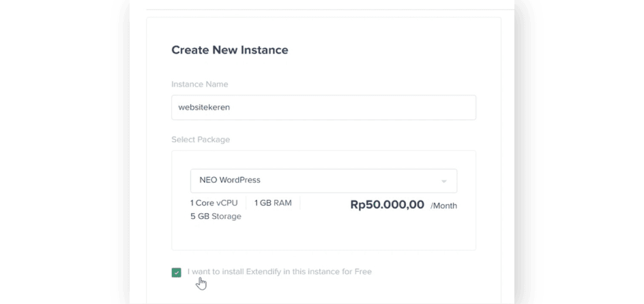Click the Instance Name label

click(x=200, y=85)
